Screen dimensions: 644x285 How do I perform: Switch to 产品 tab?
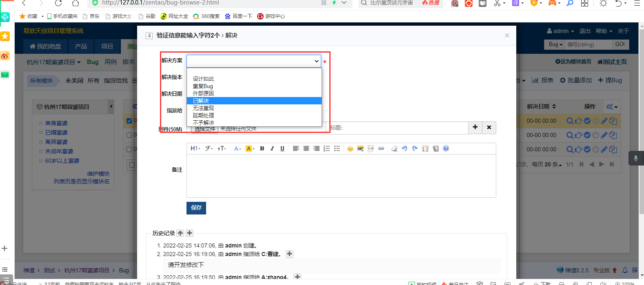81,46
